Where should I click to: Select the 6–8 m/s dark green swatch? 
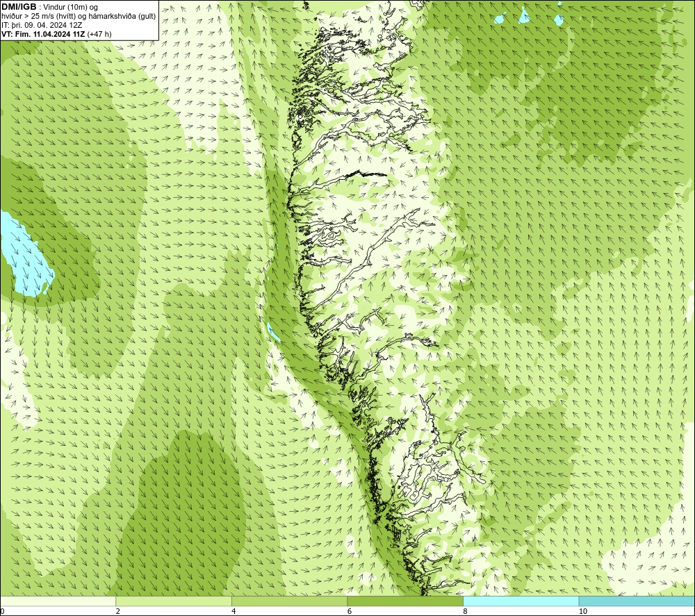coord(405,601)
